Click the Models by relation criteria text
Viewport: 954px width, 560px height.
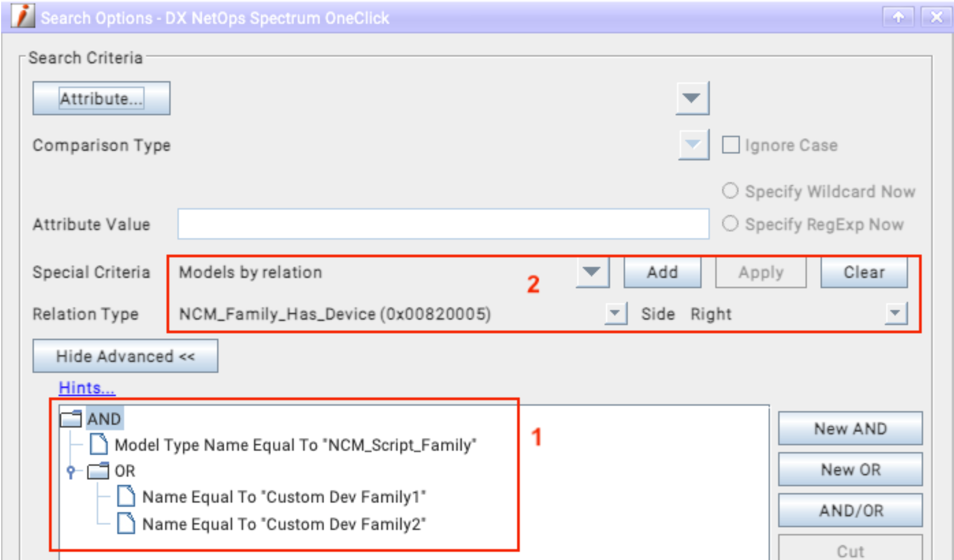[x=250, y=272]
